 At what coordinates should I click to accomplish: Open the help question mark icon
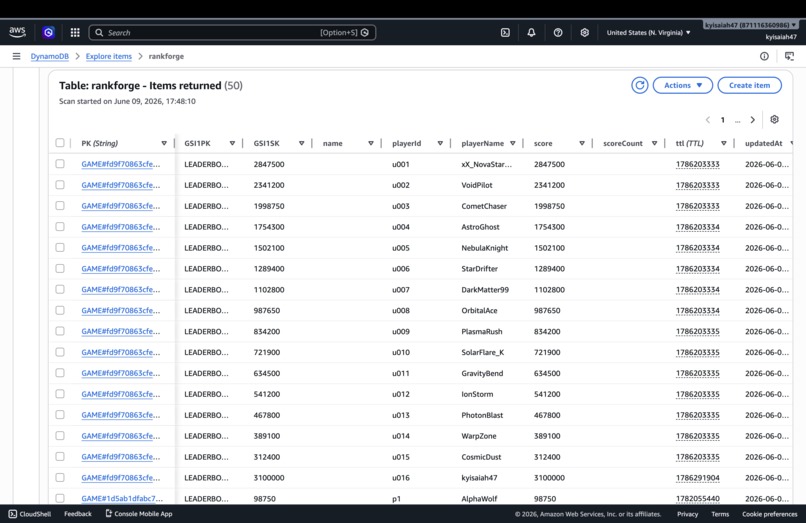558,32
